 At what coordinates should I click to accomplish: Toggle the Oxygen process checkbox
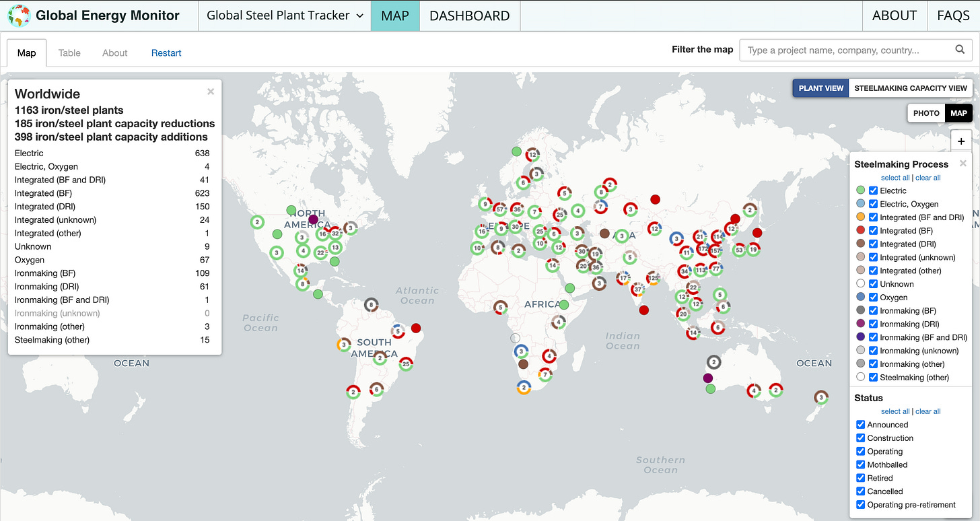pos(873,297)
